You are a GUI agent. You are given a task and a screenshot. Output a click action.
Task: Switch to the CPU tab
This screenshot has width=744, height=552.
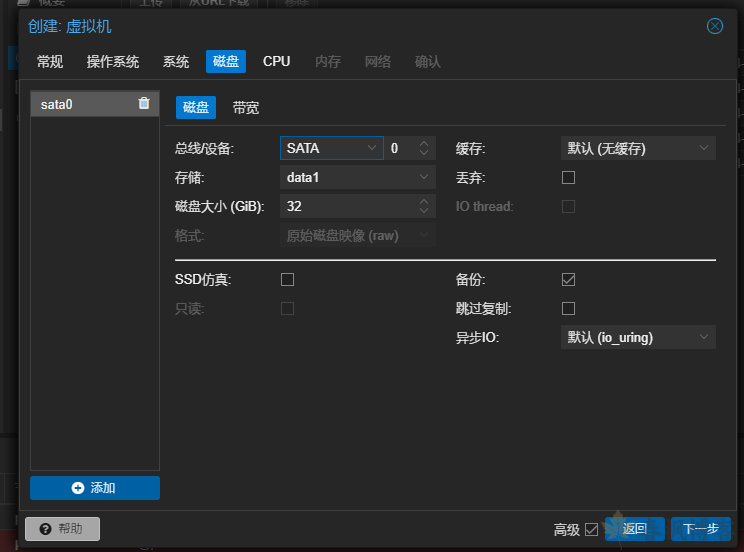coord(277,62)
